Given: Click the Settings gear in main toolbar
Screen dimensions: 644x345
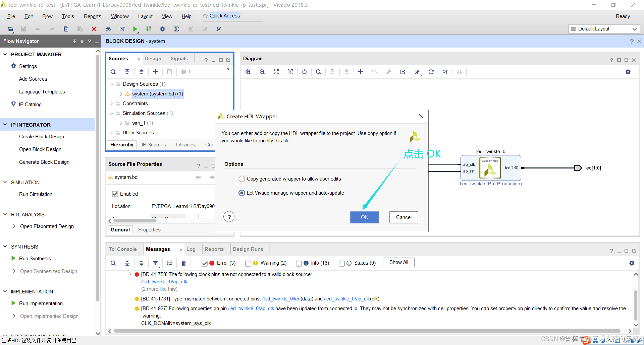Looking at the screenshot, I should (162, 29).
